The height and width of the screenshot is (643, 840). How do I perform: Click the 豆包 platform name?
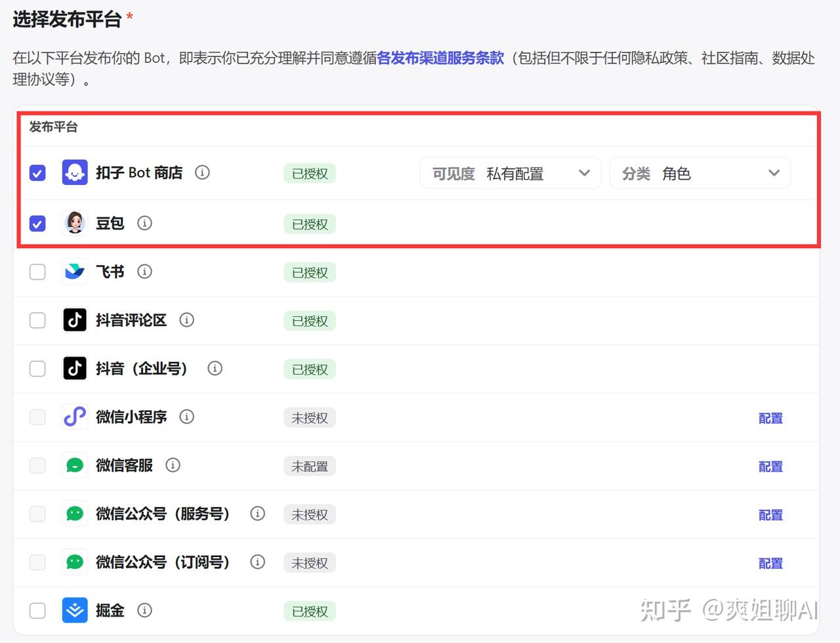point(110,223)
